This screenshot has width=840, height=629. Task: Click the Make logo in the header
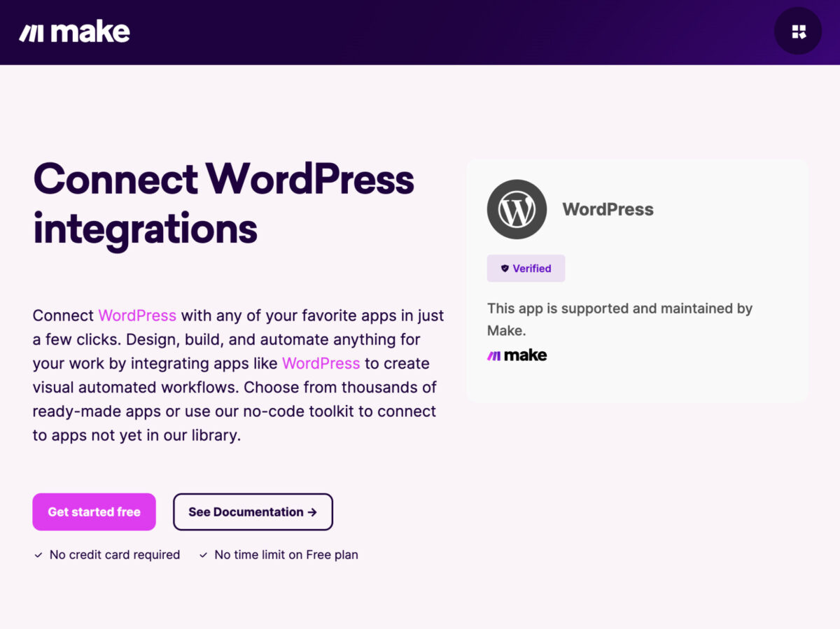tap(74, 32)
